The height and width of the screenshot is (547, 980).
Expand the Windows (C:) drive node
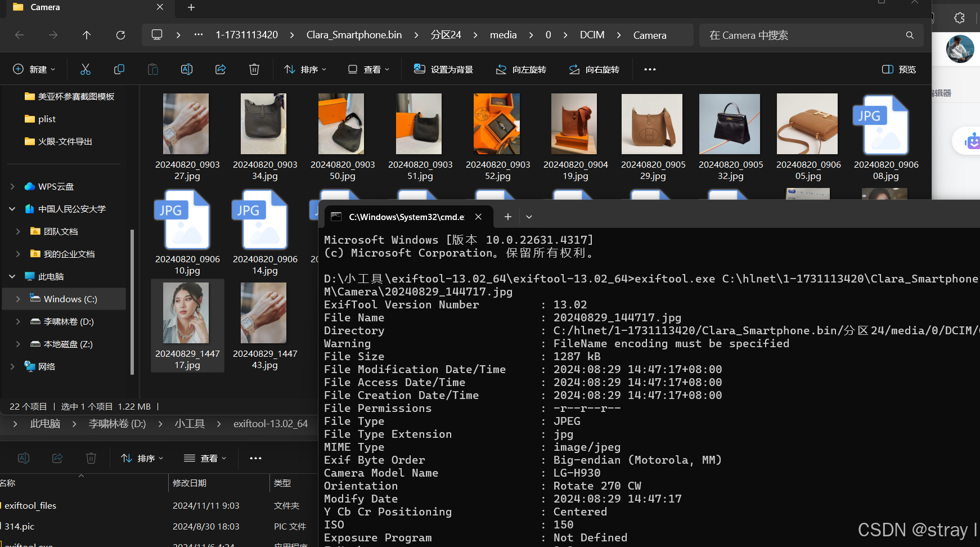click(18, 299)
